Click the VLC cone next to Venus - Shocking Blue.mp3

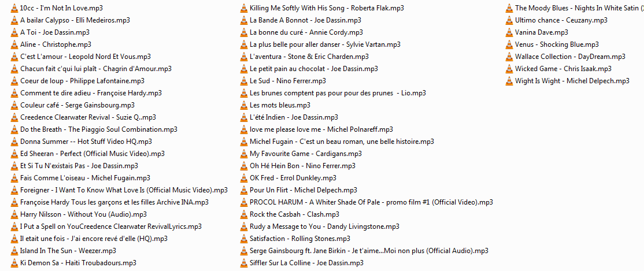[x=509, y=44]
